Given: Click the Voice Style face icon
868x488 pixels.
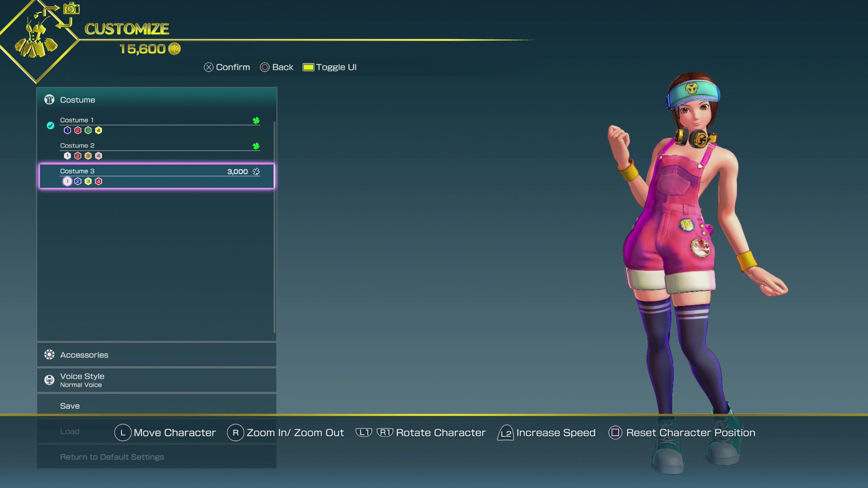Looking at the screenshot, I should [x=49, y=380].
